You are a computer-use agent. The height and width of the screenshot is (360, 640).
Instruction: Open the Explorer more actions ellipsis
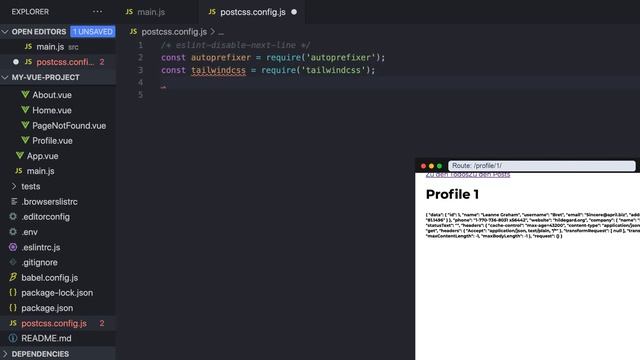[98, 12]
